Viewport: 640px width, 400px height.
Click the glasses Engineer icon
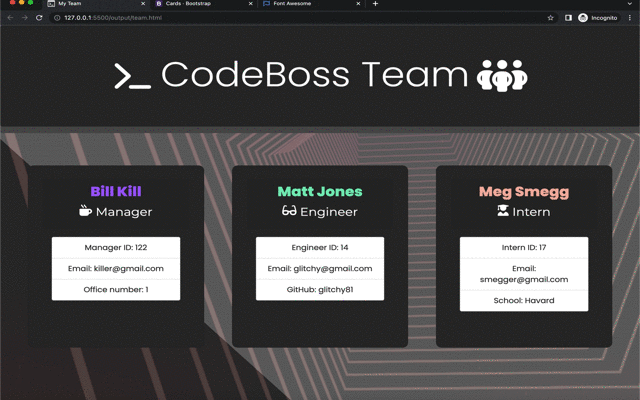point(289,211)
